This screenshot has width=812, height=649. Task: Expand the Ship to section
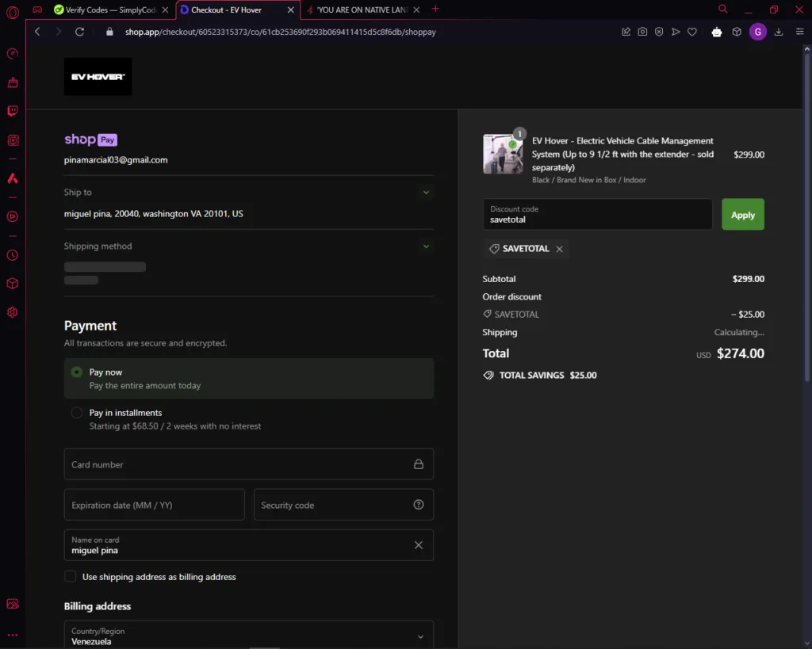pos(426,193)
